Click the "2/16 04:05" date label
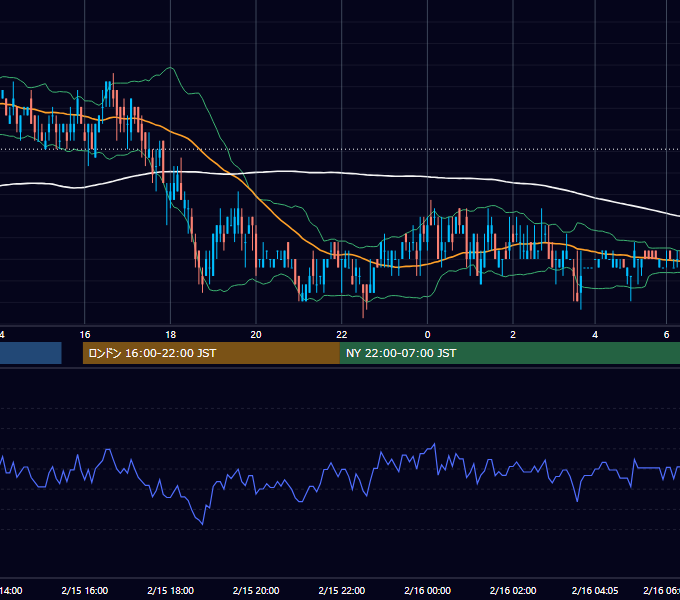Image resolution: width=680 pixels, height=600 pixels. click(595, 590)
